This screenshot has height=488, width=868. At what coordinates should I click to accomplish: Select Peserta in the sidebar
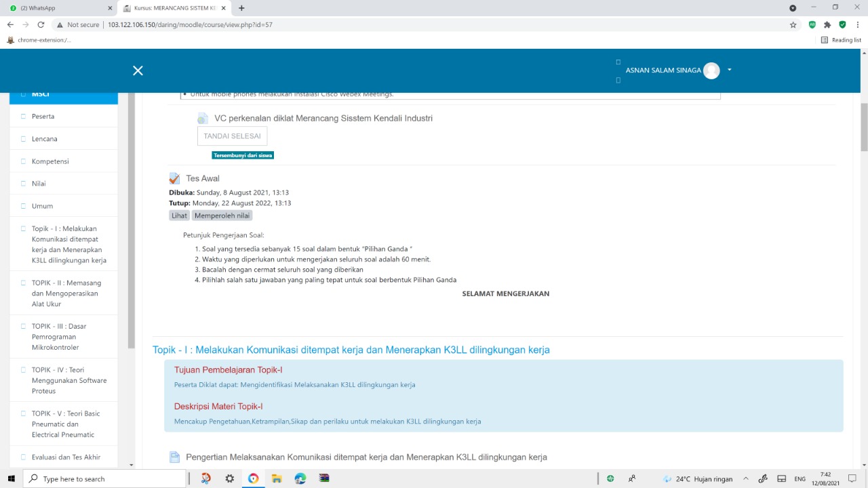(x=43, y=117)
